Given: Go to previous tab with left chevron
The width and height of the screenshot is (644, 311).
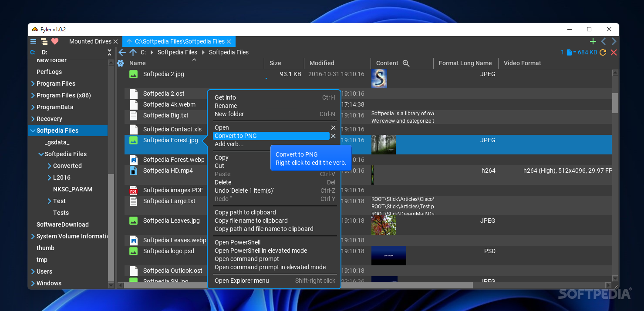Looking at the screenshot, I should pos(604,41).
